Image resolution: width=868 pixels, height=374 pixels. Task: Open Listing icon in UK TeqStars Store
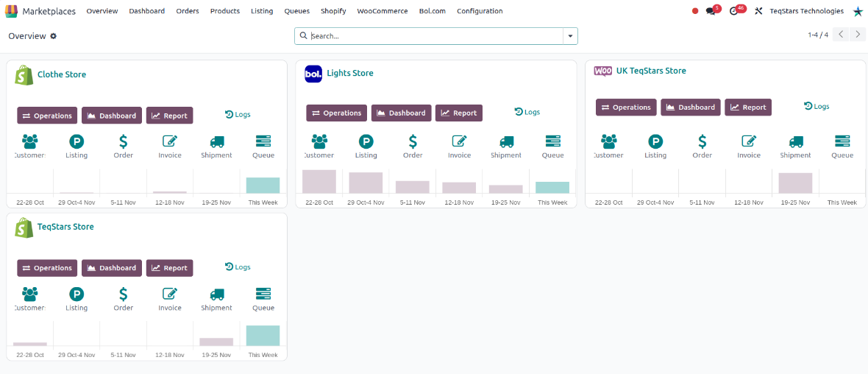(x=655, y=141)
